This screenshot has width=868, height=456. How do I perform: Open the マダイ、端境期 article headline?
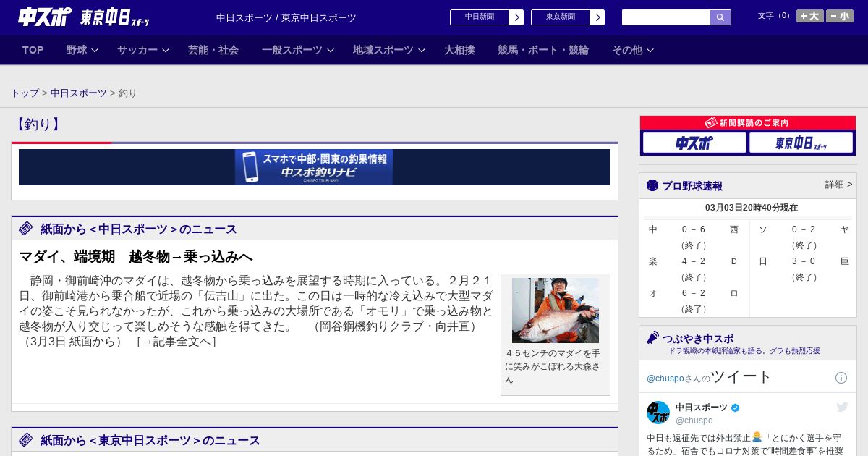tap(136, 257)
